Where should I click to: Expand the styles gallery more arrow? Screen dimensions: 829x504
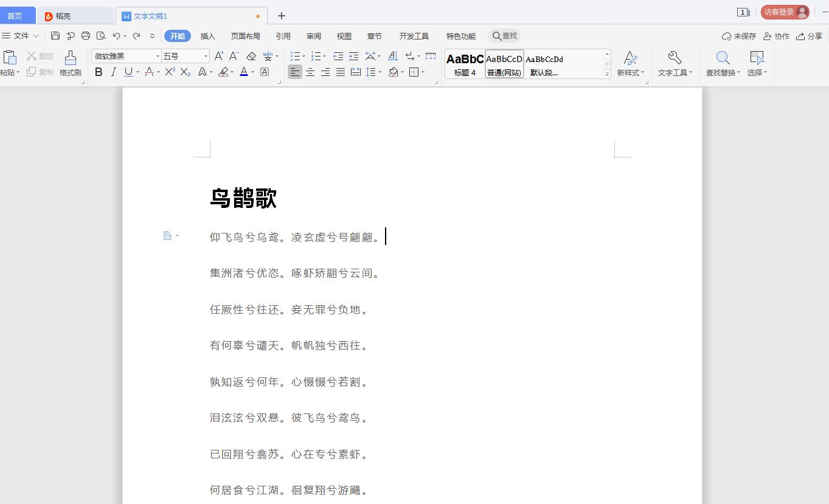click(x=607, y=74)
